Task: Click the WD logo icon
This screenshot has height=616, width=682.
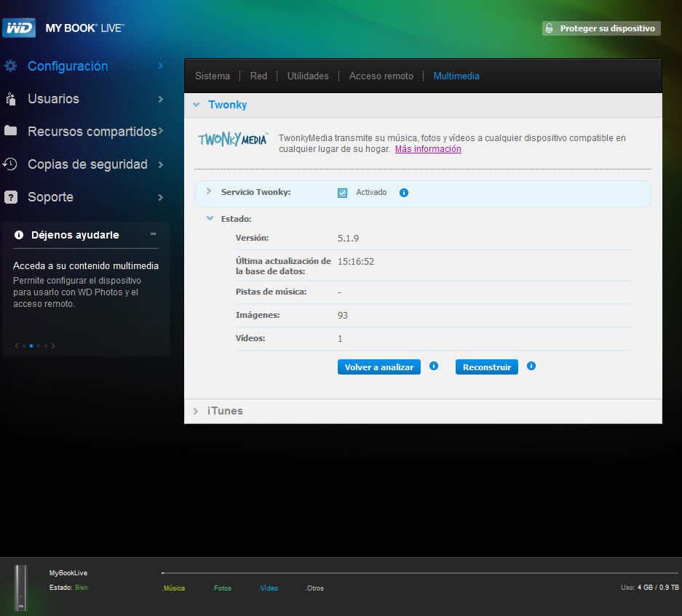Action: pyautogui.click(x=19, y=28)
